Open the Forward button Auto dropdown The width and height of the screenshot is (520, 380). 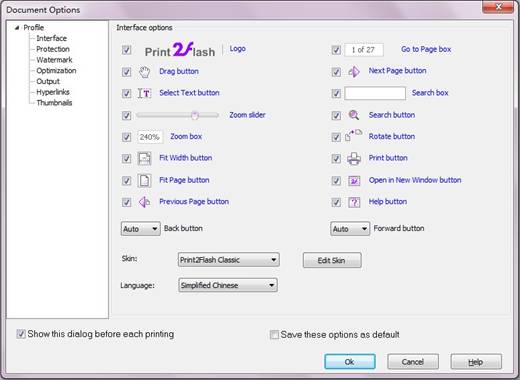click(350, 229)
